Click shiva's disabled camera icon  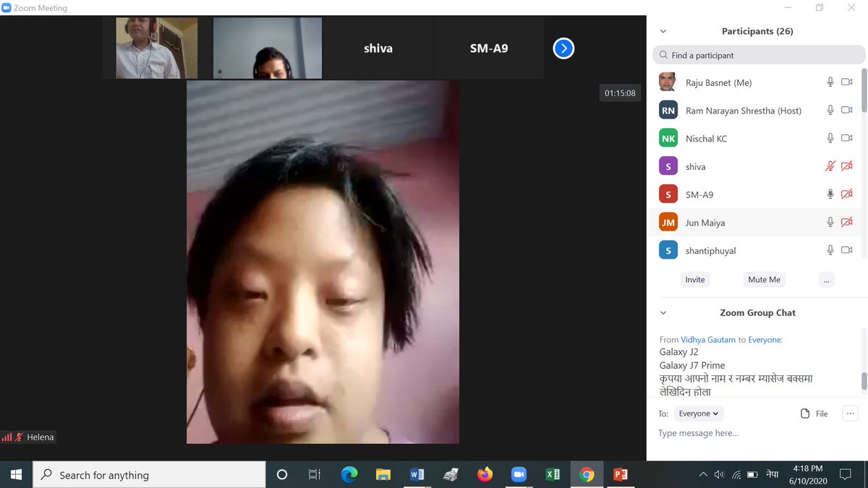847,166
